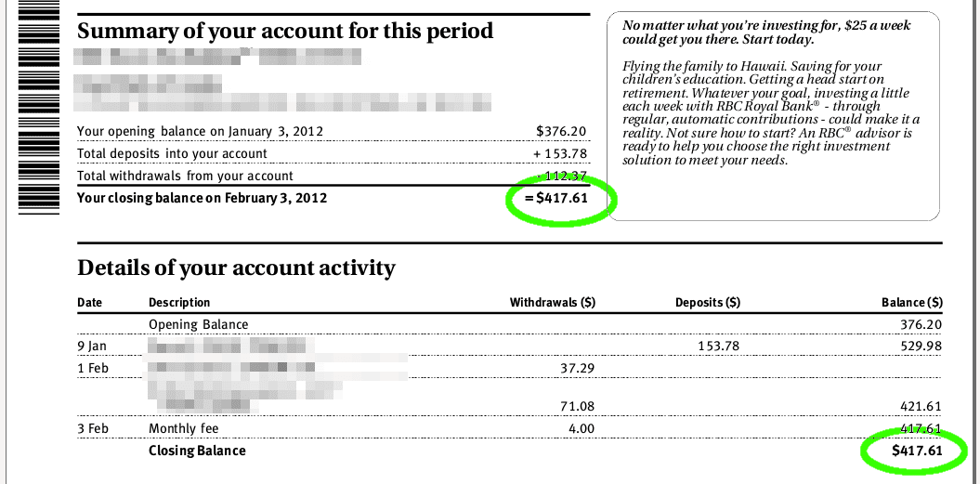Screen dimensions: 980x484
Task: Select the 9 Jan transaction date
Action: 92,347
